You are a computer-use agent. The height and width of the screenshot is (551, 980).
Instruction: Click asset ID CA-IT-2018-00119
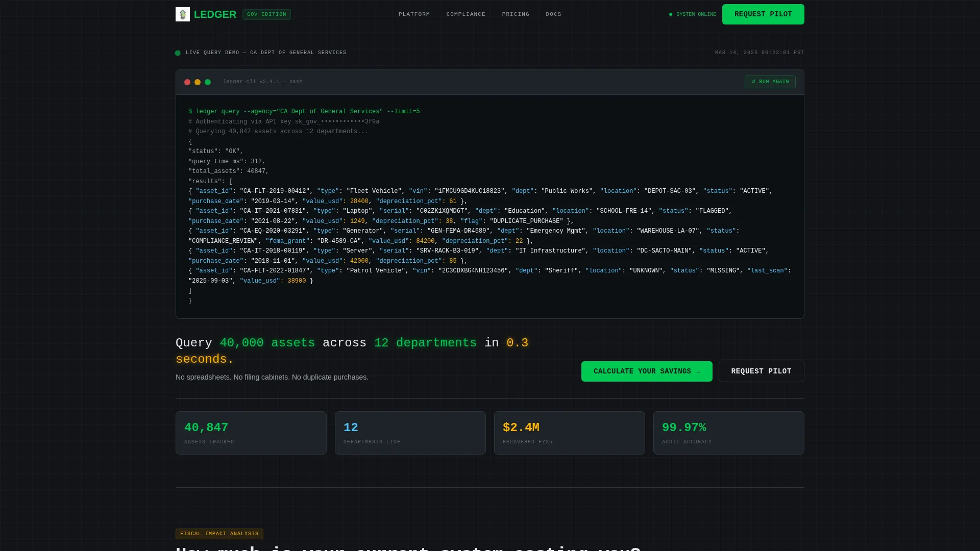pyautogui.click(x=273, y=251)
